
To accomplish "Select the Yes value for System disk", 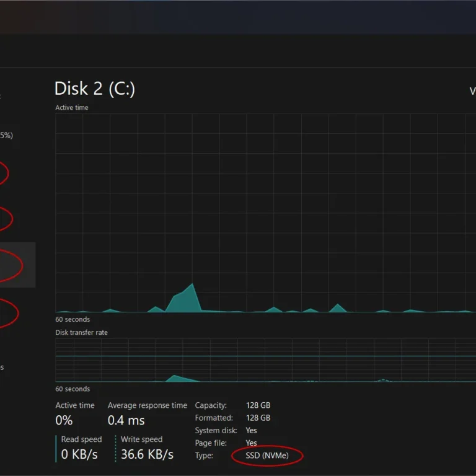I will pyautogui.click(x=252, y=431).
